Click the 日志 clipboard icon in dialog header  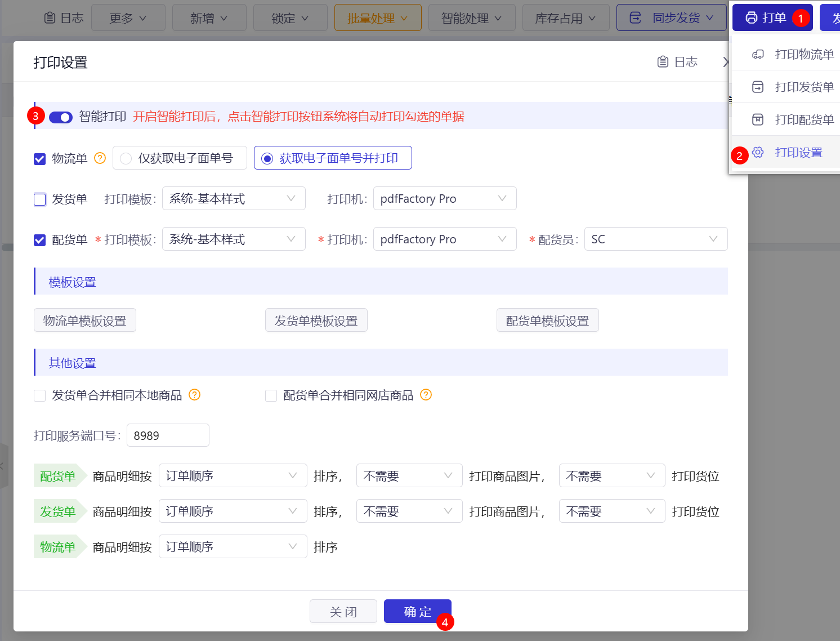(x=663, y=62)
